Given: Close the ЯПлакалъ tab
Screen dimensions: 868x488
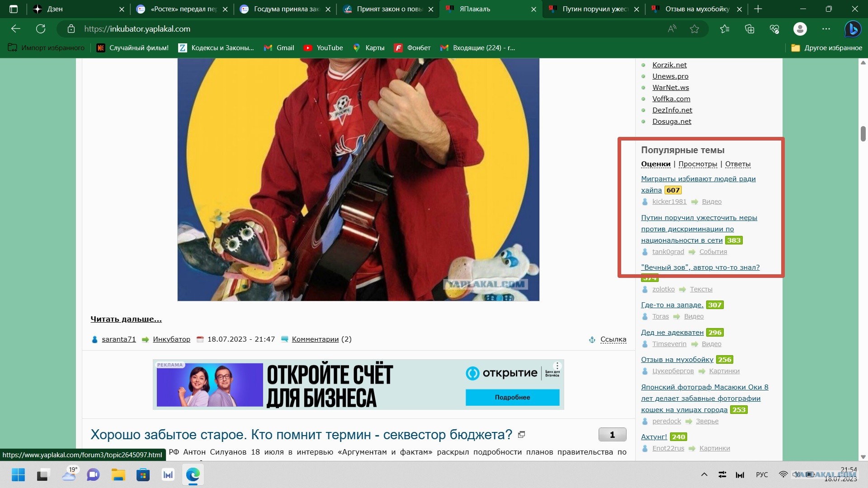Looking at the screenshot, I should point(533,9).
